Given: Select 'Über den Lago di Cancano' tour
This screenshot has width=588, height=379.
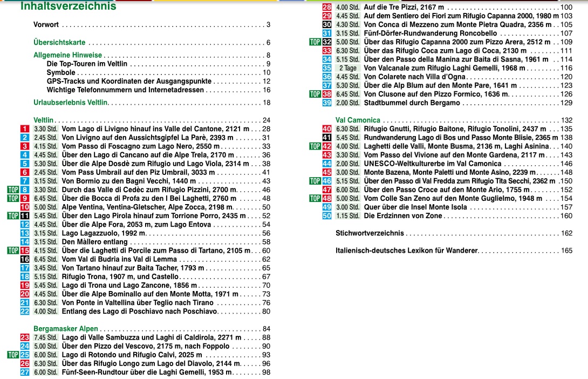Looking at the screenshot, I should point(148,155).
